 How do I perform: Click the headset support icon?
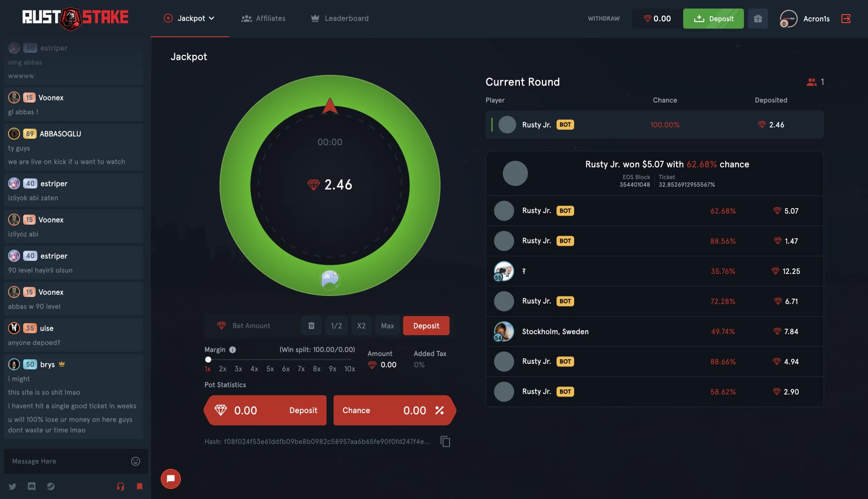coord(121,486)
